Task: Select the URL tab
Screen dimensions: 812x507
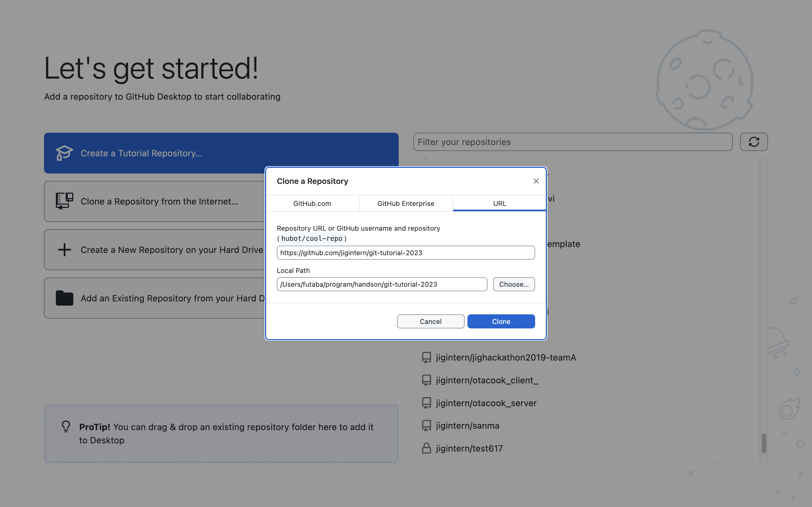Action: click(x=499, y=204)
